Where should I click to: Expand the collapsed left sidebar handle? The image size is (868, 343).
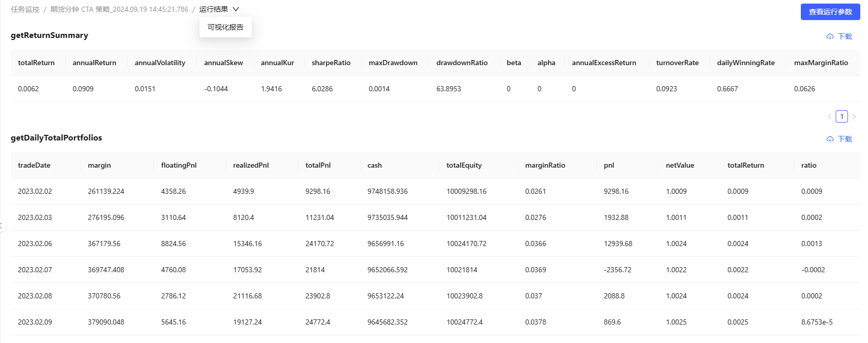pos(2,225)
